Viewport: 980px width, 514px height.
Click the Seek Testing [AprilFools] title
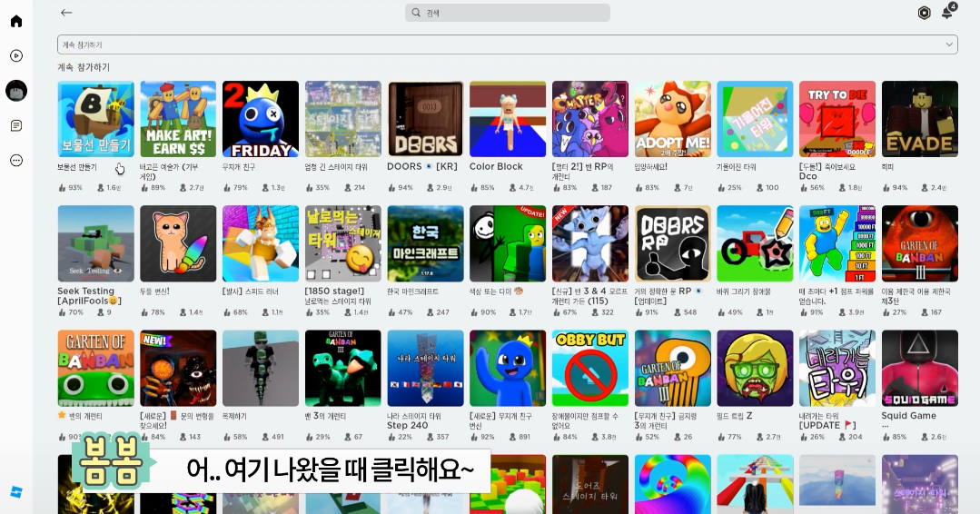coord(89,296)
